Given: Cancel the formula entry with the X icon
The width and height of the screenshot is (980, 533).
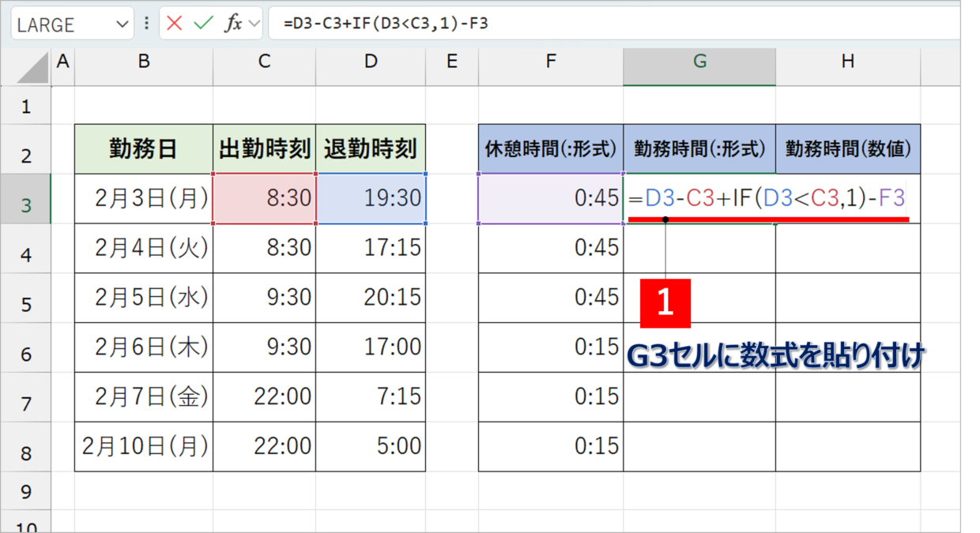Looking at the screenshot, I should (175, 24).
